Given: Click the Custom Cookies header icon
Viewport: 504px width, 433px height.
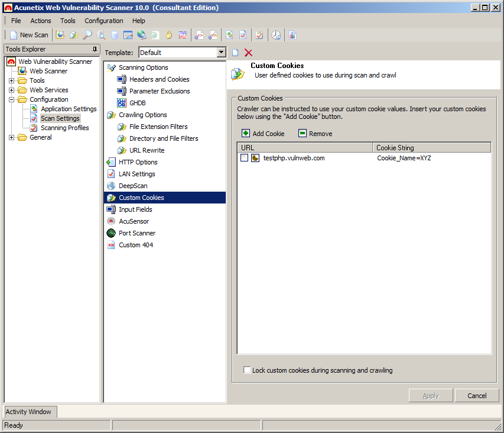Looking at the screenshot, I should pyautogui.click(x=238, y=74).
